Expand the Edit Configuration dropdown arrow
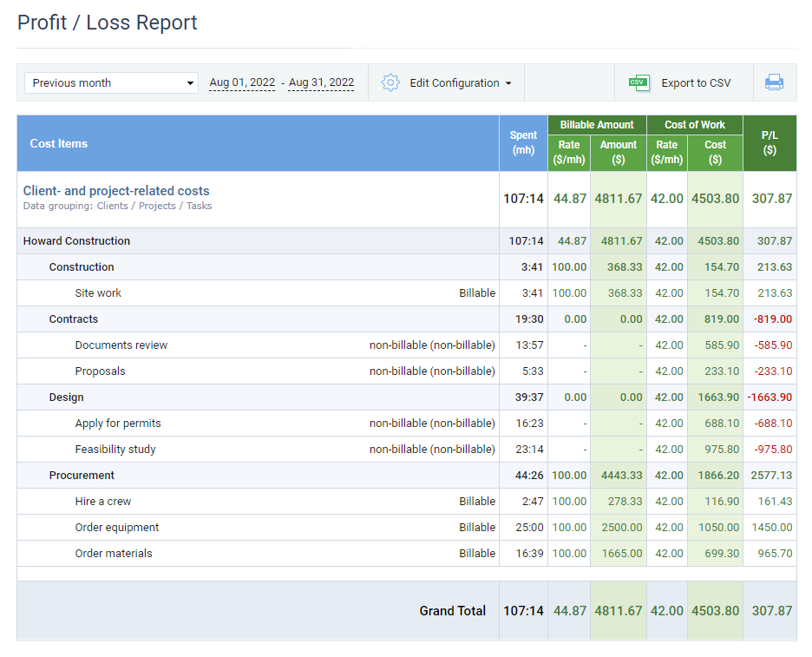This screenshot has width=812, height=657. [x=508, y=83]
